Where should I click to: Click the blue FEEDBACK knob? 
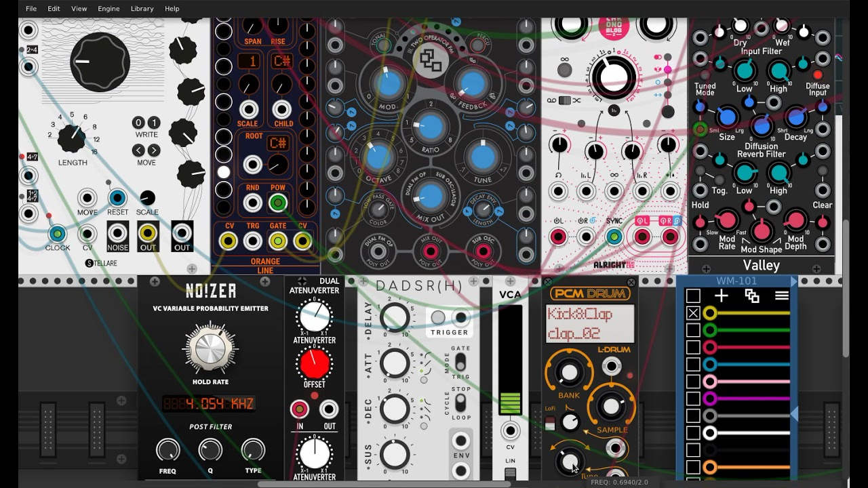pos(473,85)
